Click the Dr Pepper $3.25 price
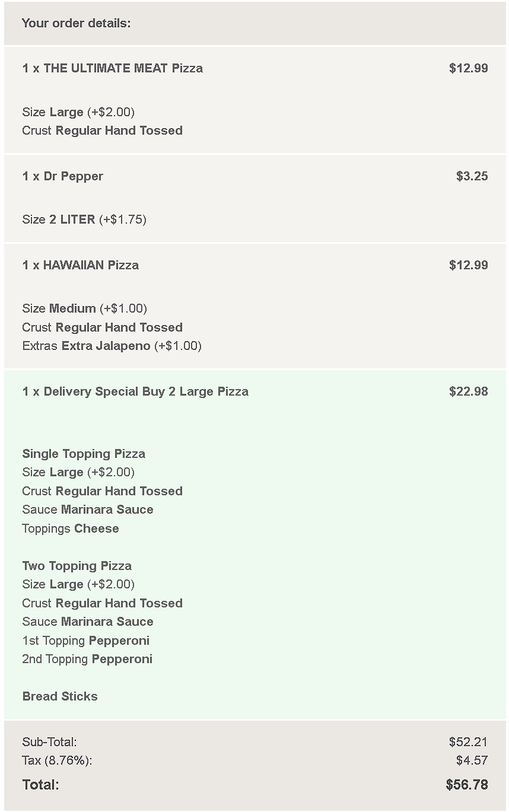This screenshot has height=812, width=509. pos(472,176)
